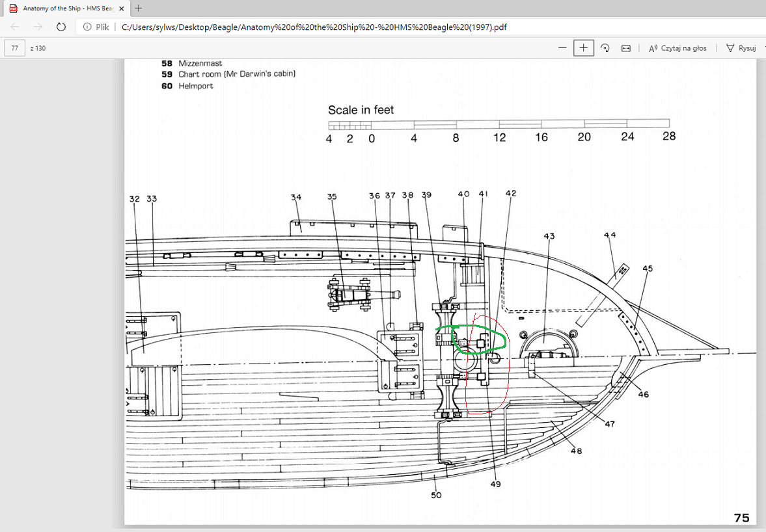Close the Anatomy of the Ship tab
The image size is (766, 532).
122,8
